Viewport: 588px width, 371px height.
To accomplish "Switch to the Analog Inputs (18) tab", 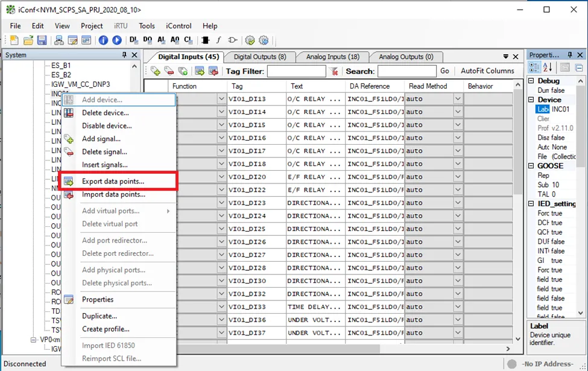I will pyautogui.click(x=333, y=57).
